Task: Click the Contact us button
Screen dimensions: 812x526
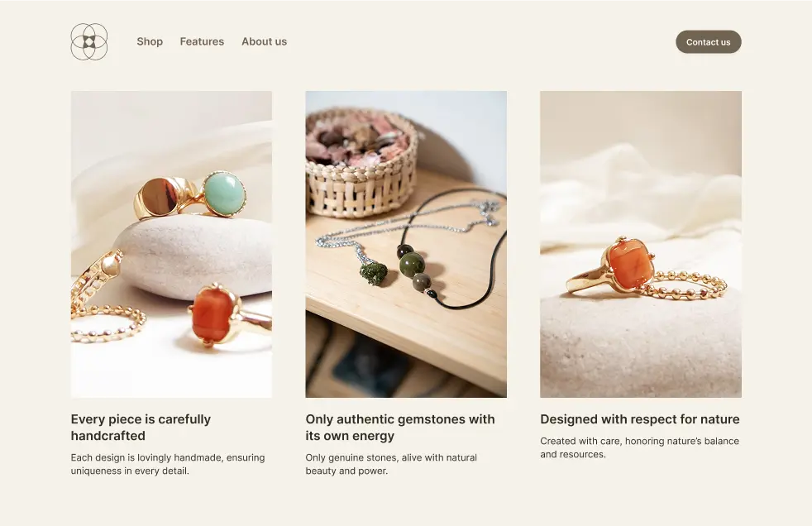Action: [709, 42]
